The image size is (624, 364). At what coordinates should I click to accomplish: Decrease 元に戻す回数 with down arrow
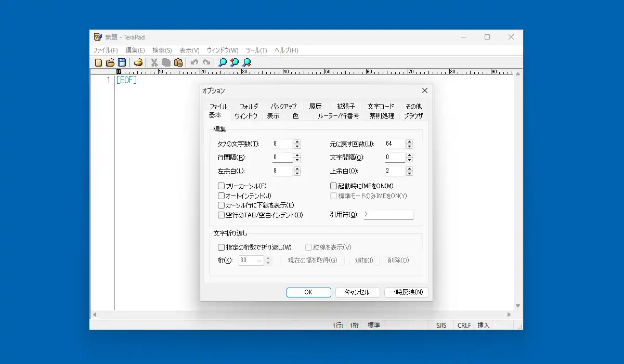pos(409,146)
